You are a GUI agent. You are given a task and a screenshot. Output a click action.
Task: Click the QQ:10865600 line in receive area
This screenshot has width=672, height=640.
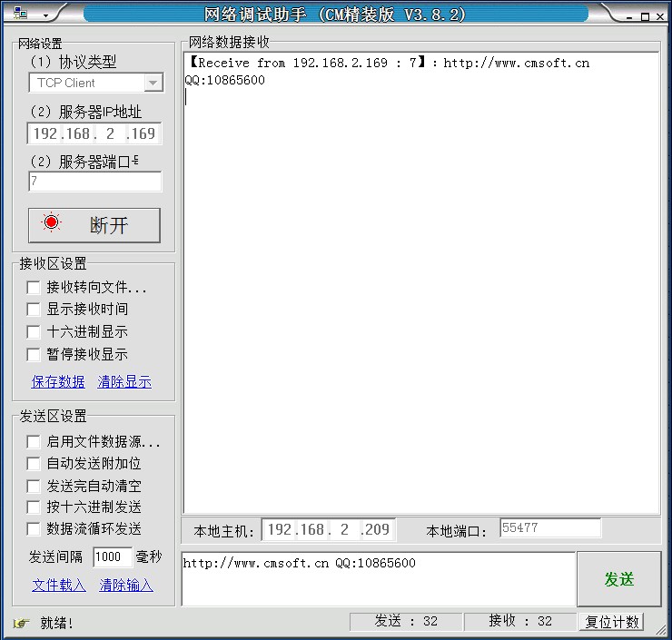pos(225,80)
